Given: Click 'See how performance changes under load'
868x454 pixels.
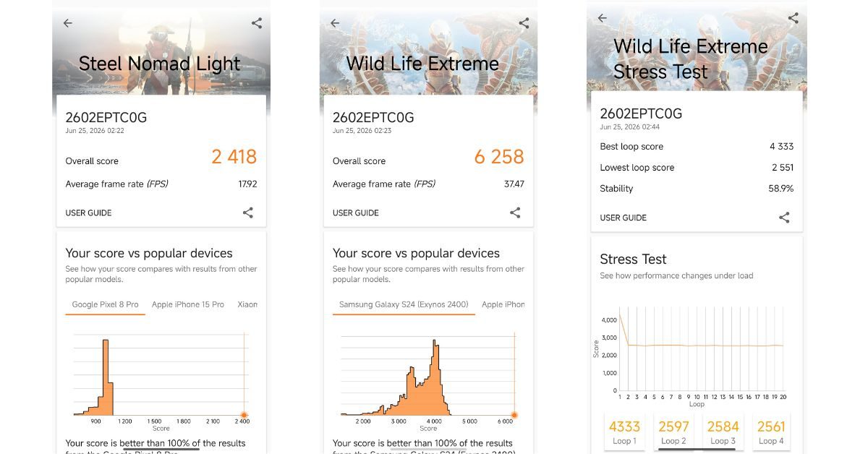Looking at the screenshot, I should point(676,275).
